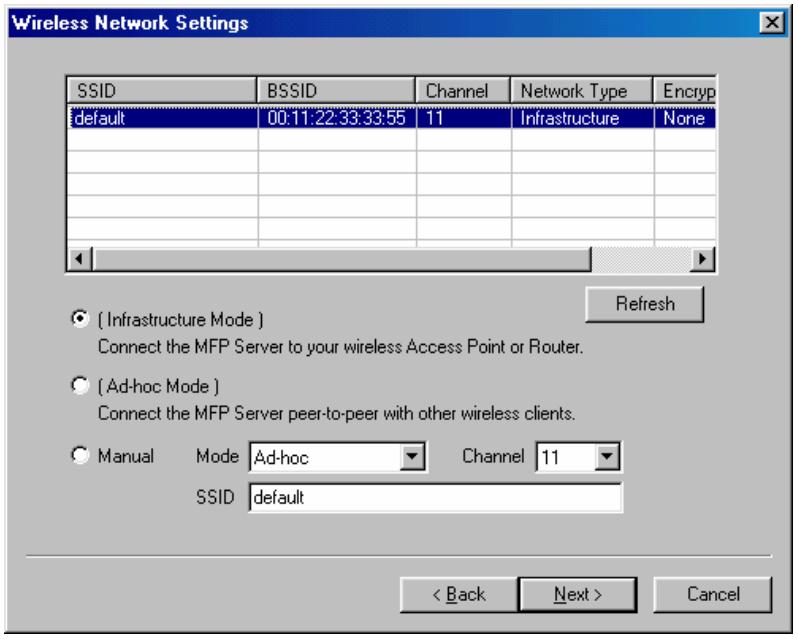
Task: Click the scroll right arrow of network list
Action: (x=702, y=259)
